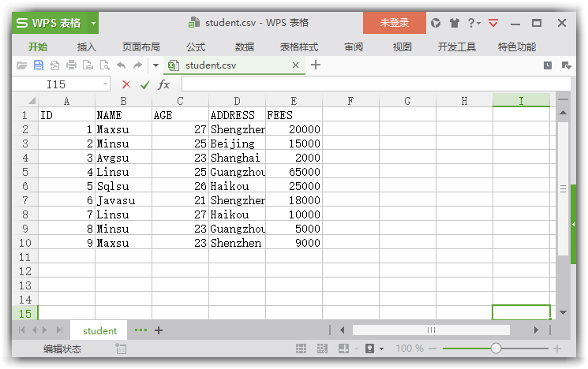Confirm entry with the green checkmark
This screenshot has width=588, height=369.
pos(144,84)
